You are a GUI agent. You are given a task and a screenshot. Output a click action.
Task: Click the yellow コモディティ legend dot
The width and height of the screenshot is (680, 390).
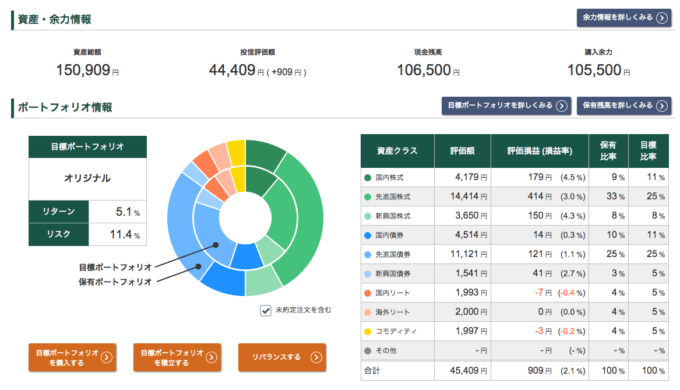coord(368,331)
